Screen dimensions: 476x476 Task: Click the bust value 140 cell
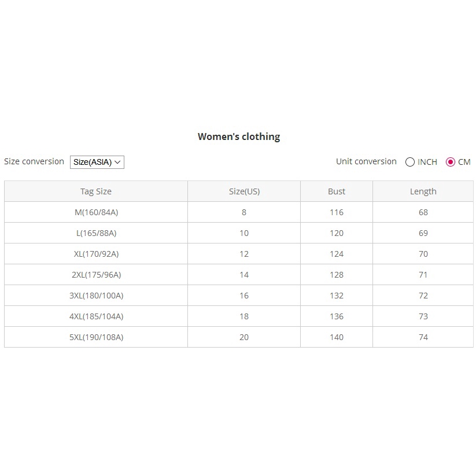pos(337,337)
